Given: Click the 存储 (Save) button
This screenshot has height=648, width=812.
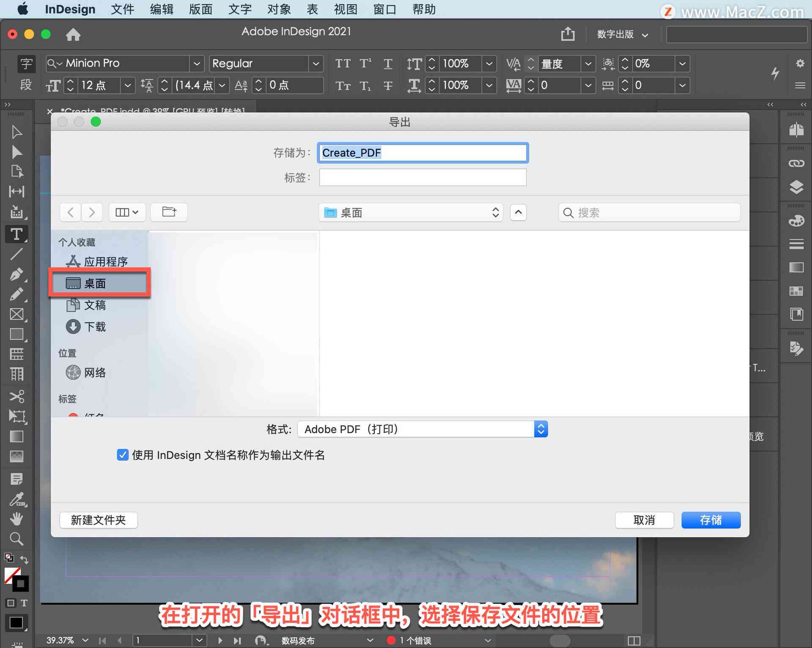Looking at the screenshot, I should 711,520.
